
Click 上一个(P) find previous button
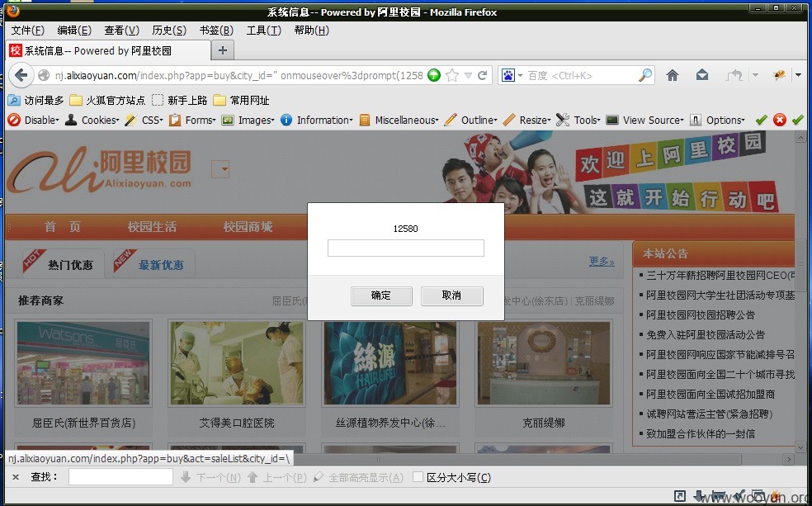point(277,477)
